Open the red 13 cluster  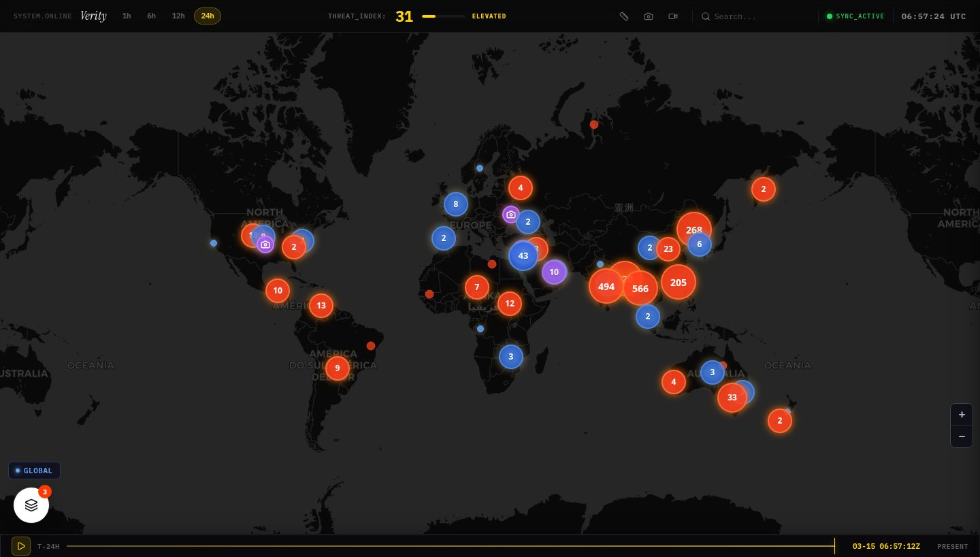click(x=321, y=306)
